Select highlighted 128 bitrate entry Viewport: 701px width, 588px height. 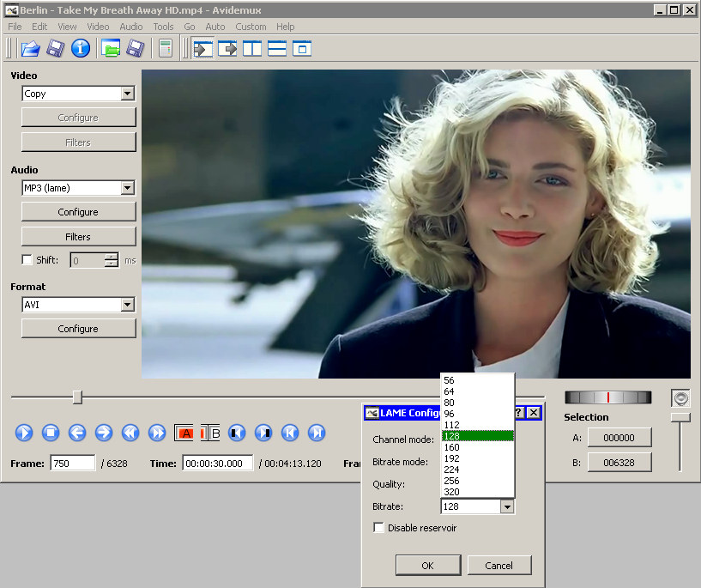tap(477, 436)
